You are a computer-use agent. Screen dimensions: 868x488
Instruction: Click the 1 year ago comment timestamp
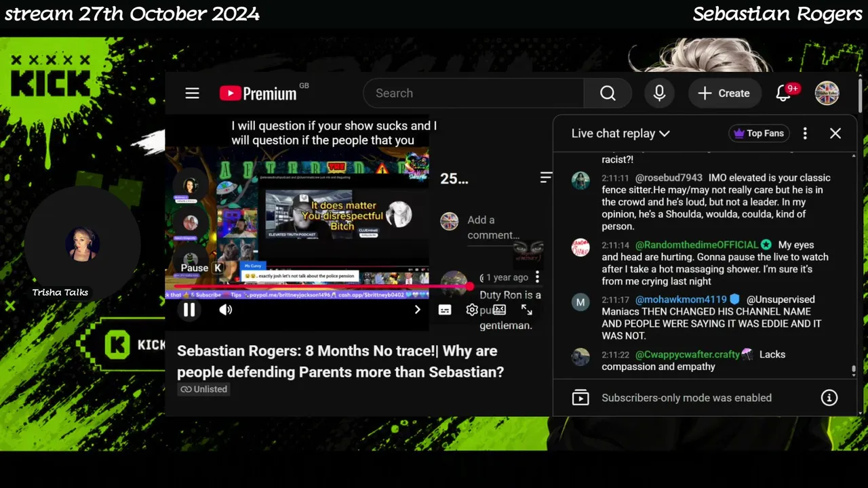(x=507, y=277)
